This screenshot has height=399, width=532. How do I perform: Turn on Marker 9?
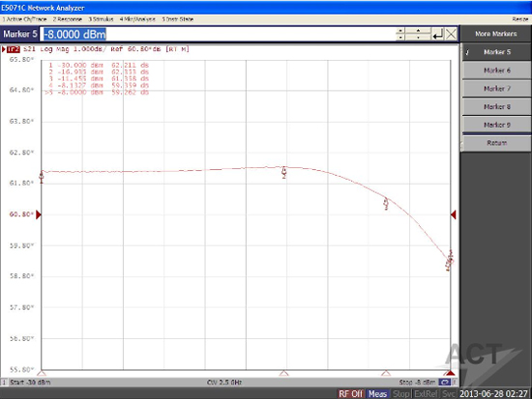point(497,125)
